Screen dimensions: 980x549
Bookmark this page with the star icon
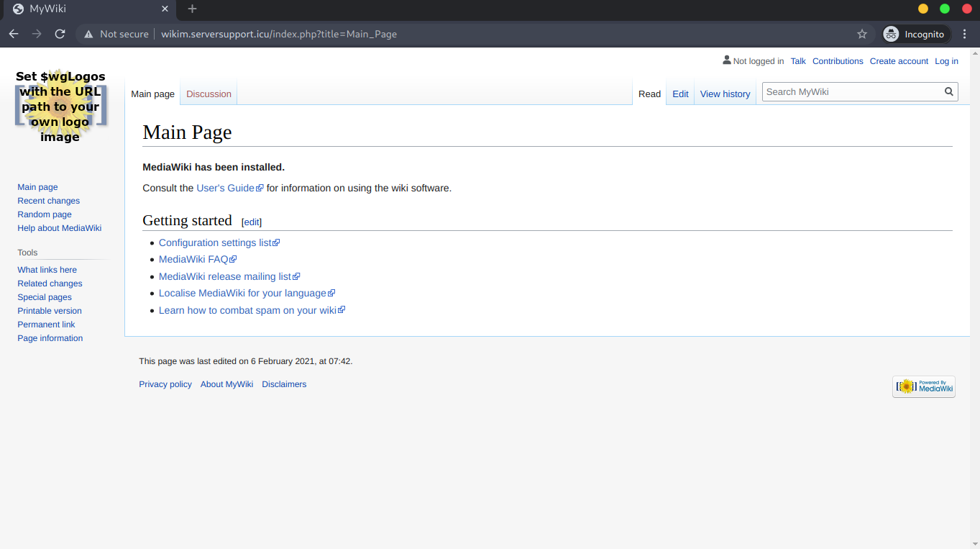click(862, 34)
